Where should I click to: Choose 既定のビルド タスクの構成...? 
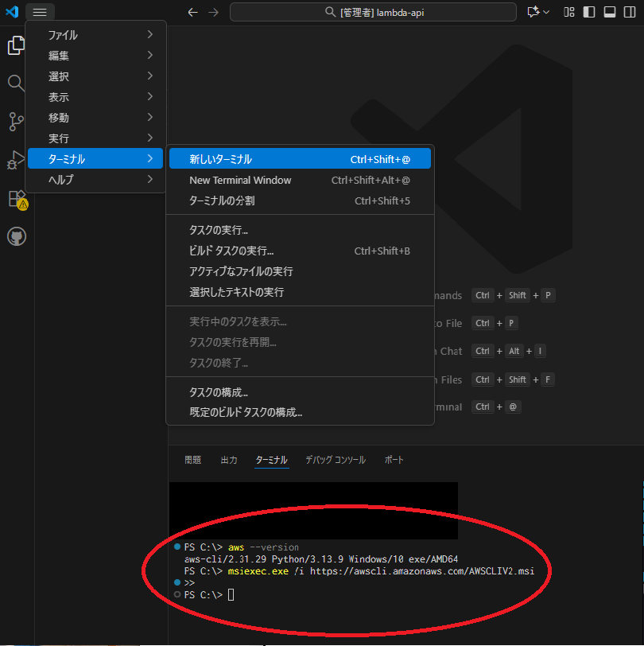tap(300, 412)
